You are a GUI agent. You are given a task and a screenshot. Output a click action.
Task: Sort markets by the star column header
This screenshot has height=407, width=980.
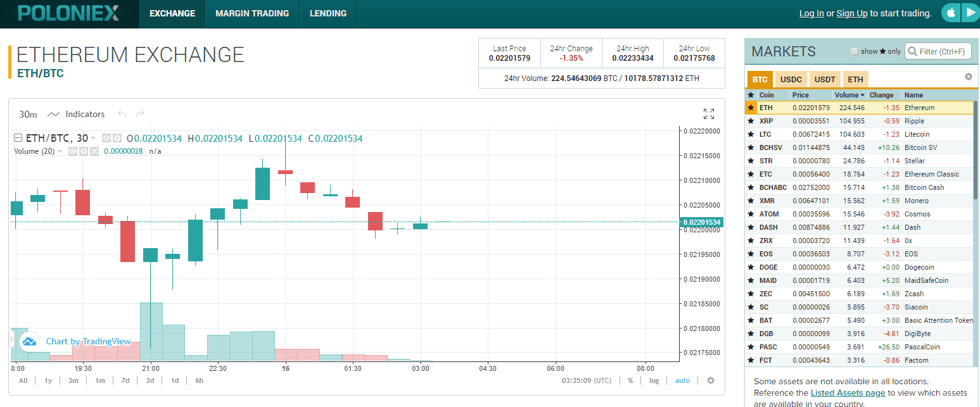coord(751,95)
